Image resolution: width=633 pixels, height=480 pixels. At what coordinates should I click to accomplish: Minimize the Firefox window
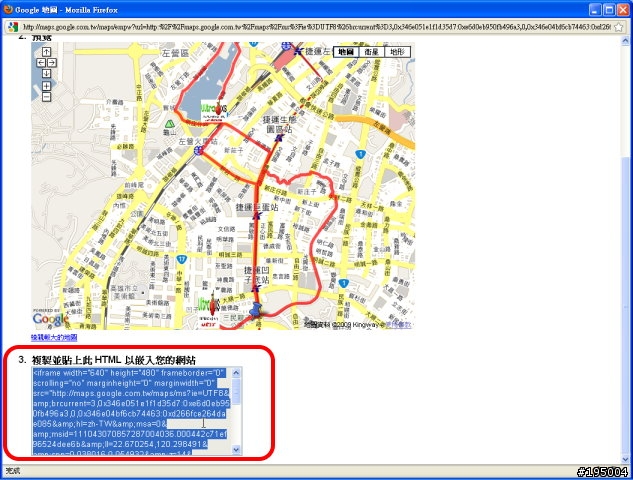click(595, 10)
